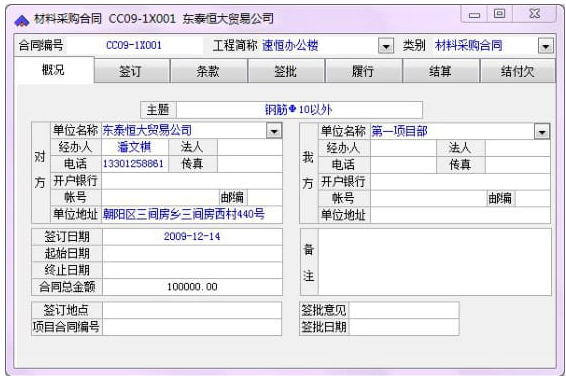Click the 对方 传真 field
566x376 pixels.
pyautogui.click(x=250, y=164)
